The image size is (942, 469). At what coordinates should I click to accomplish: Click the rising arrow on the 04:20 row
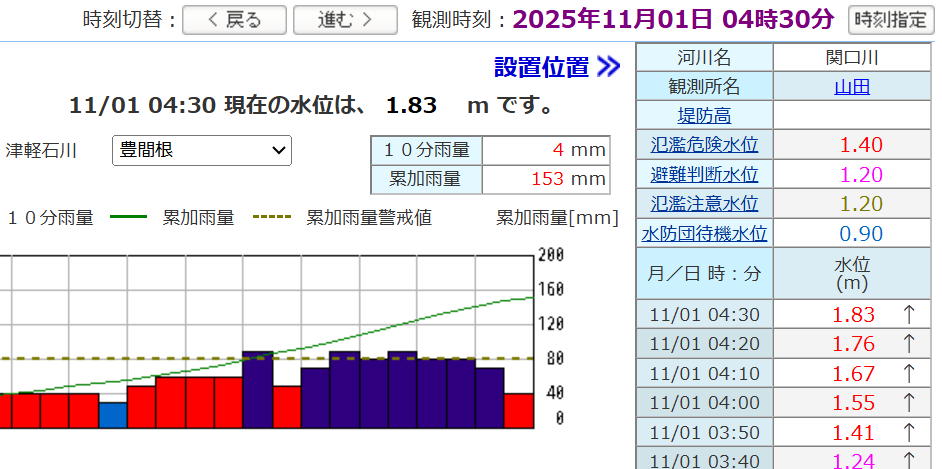[x=909, y=344]
